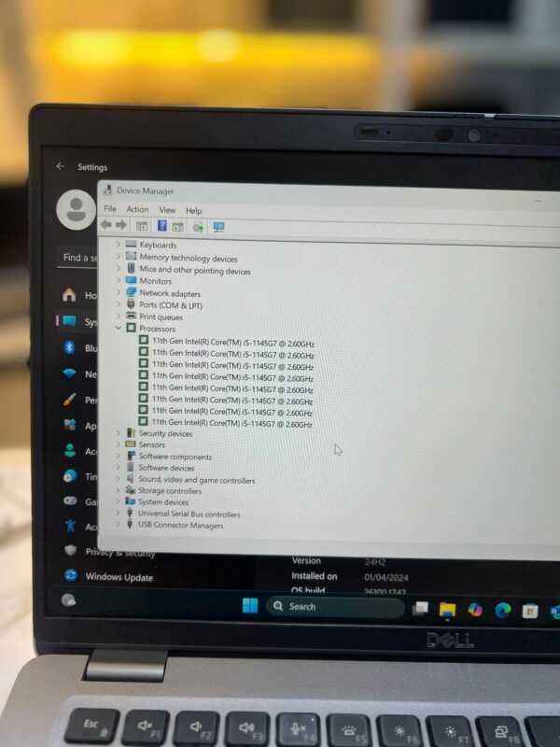Click the taskbar Search box
The height and width of the screenshot is (747, 560).
click(x=335, y=607)
